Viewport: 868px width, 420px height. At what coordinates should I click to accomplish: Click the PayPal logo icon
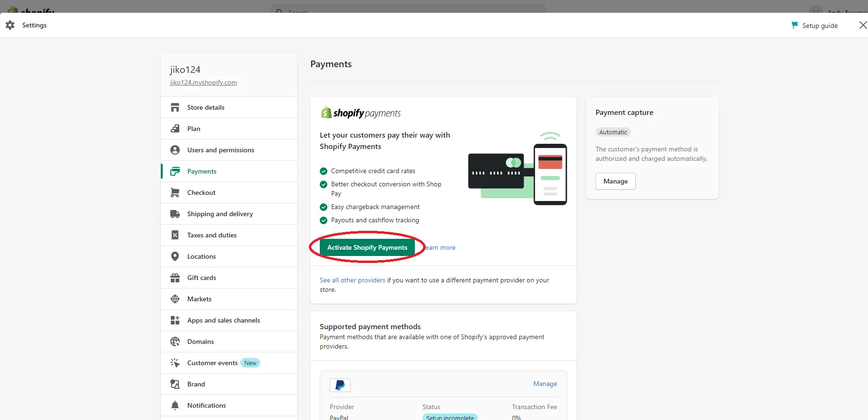[340, 385]
